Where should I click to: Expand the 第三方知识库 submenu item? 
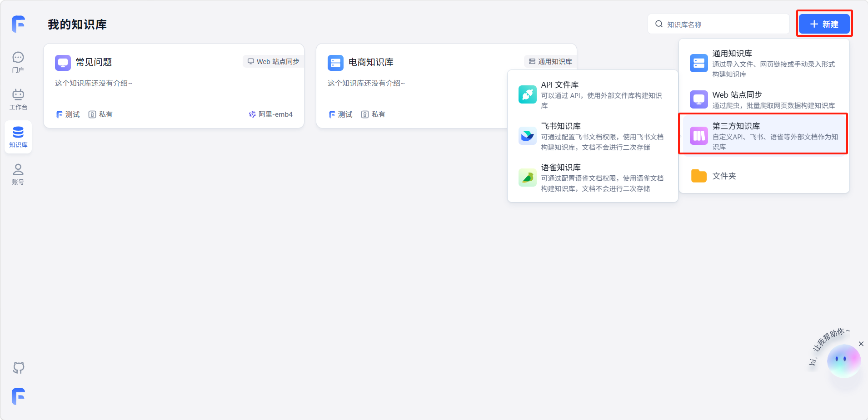click(763, 135)
